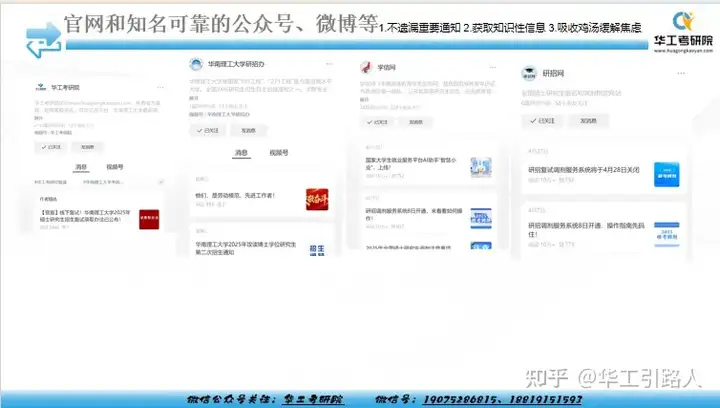720x408 pixels.
Task: Expand the 华工考研院 description with 展开
Action: 38,118
